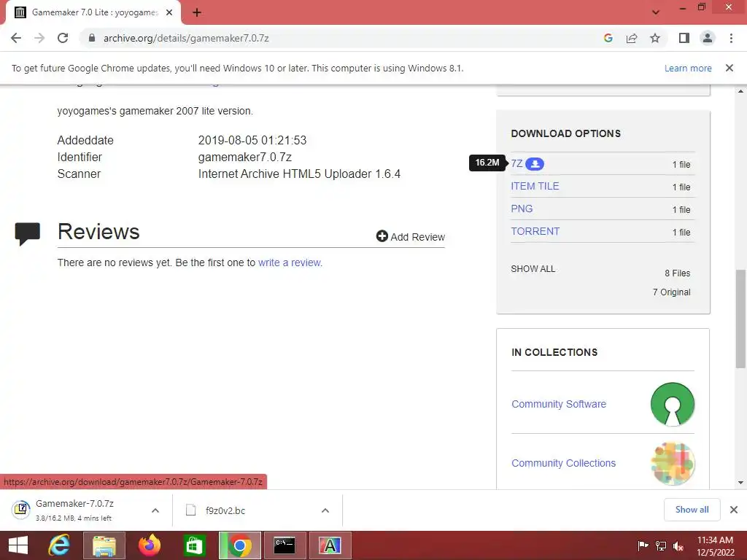747x560 pixels.
Task: Click SHOW ALL download files
Action: click(533, 269)
